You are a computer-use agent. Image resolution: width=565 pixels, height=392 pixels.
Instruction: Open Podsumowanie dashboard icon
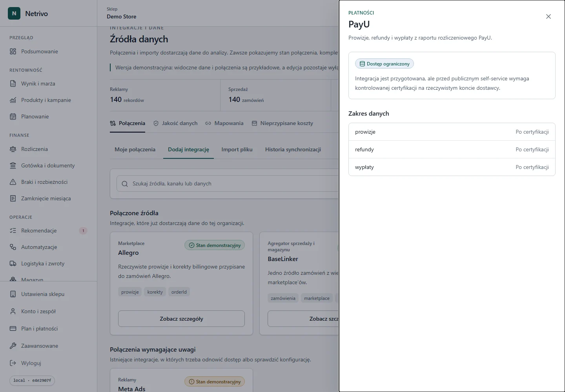[x=13, y=51]
